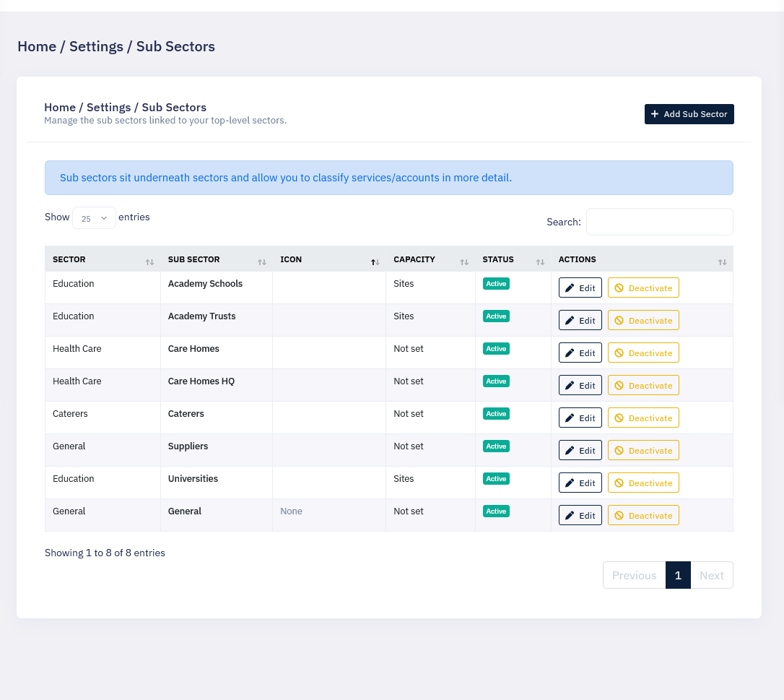Sort table by Icon column arrows
Screen dimensions: 784x700
click(375, 262)
